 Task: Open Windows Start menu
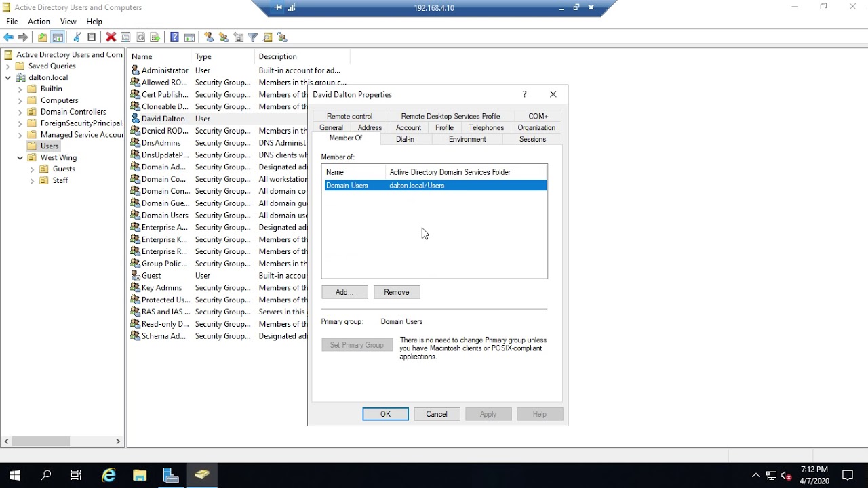[15, 475]
